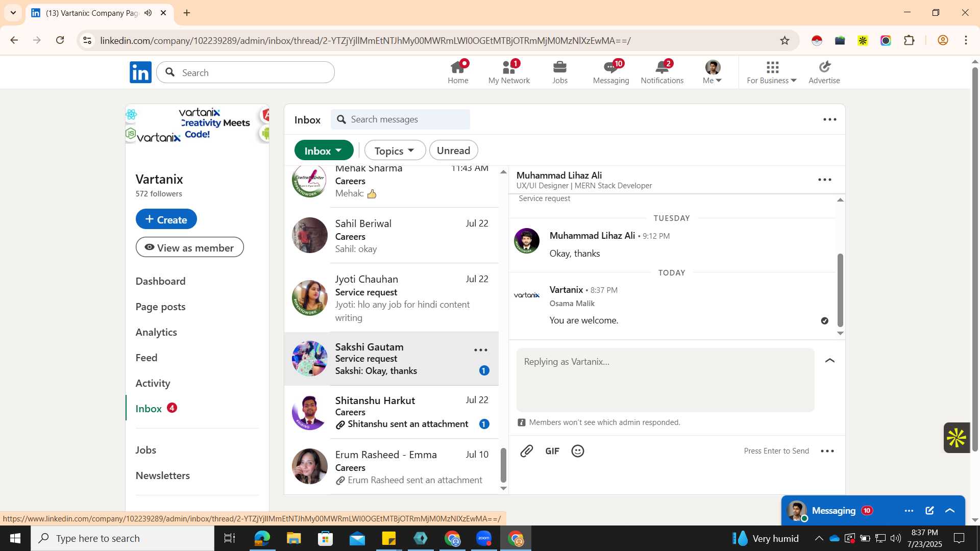This screenshot has width=980, height=551.
Task: Toggle the Unread filter
Action: 454,151
